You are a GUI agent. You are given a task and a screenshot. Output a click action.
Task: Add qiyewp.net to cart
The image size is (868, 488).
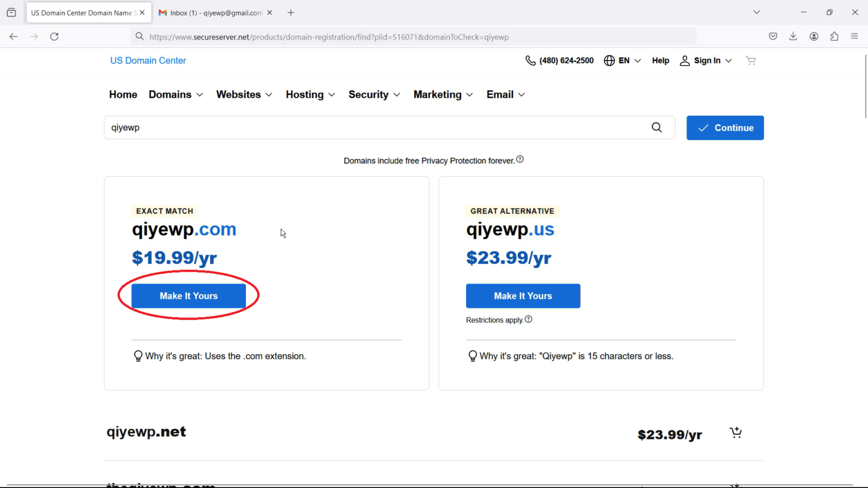tap(735, 433)
